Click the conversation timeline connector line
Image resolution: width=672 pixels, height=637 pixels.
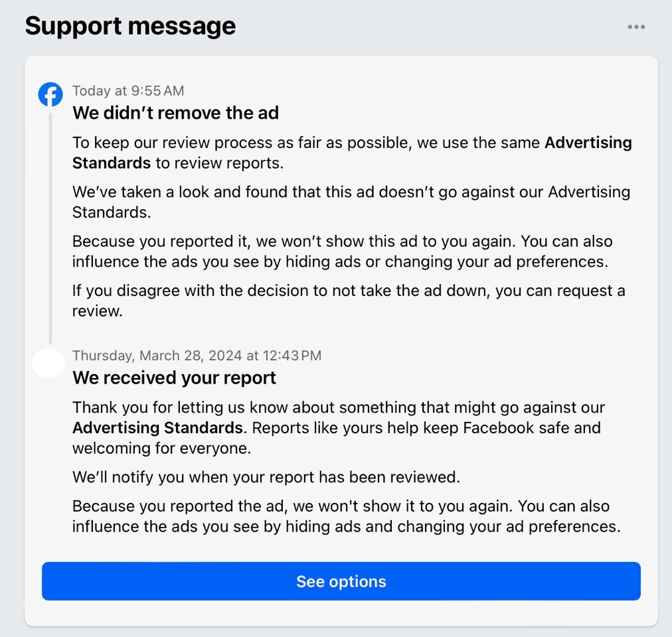point(50,226)
